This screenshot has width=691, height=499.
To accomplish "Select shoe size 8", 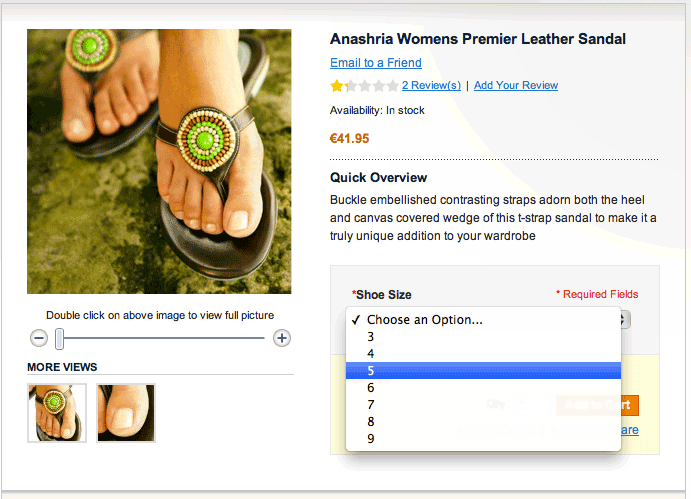I will pos(371,422).
